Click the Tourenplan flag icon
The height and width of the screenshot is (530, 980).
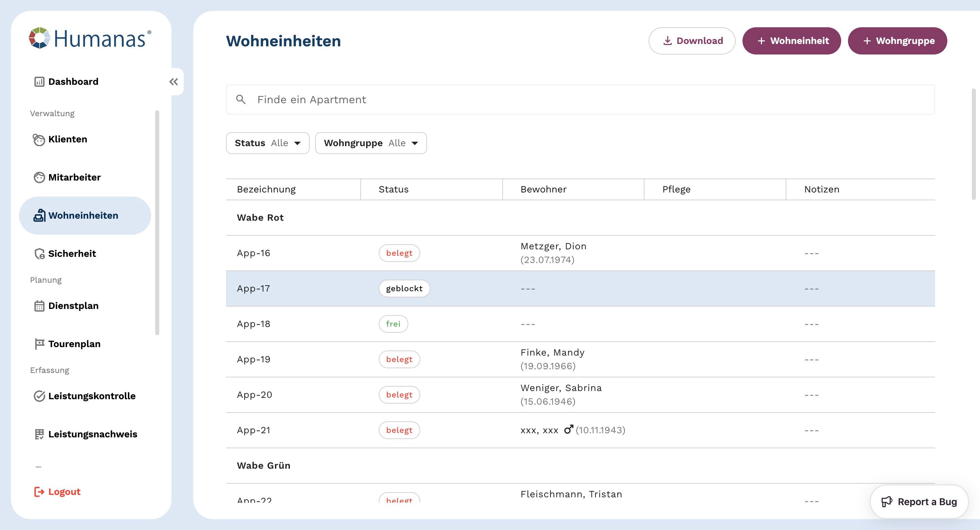[39, 344]
